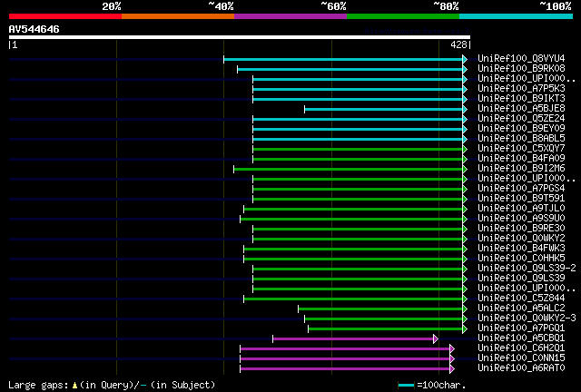This screenshot has width=581, height=392.
Task: Click the purple alignment bar for C6H2Q1
Action: [345, 349]
